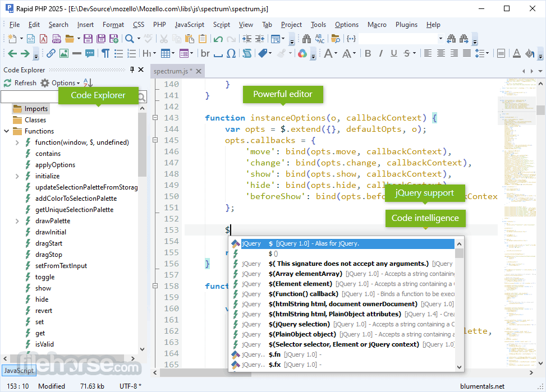The width and height of the screenshot is (546, 392).
Task: Collapse code fold at line 143
Action: coord(155,118)
